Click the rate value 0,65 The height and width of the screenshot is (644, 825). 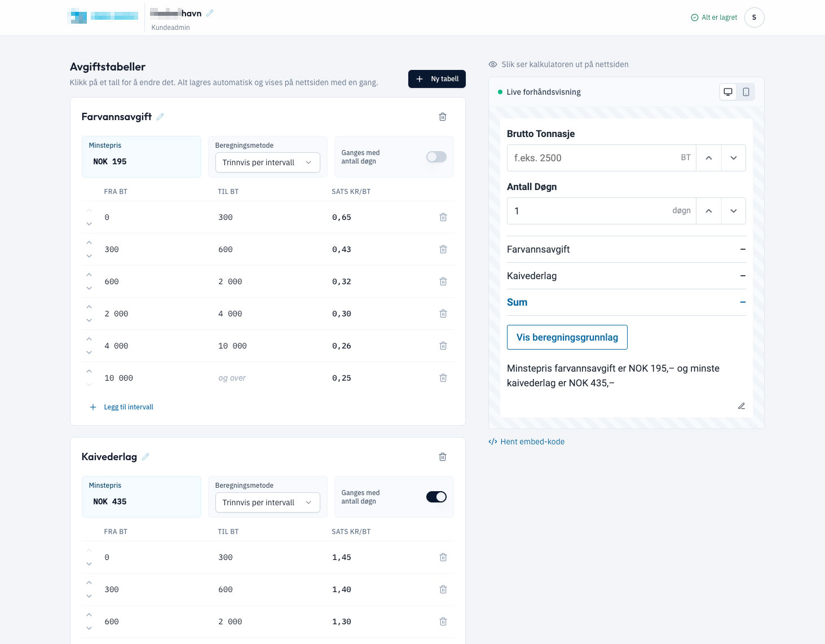[x=342, y=217]
